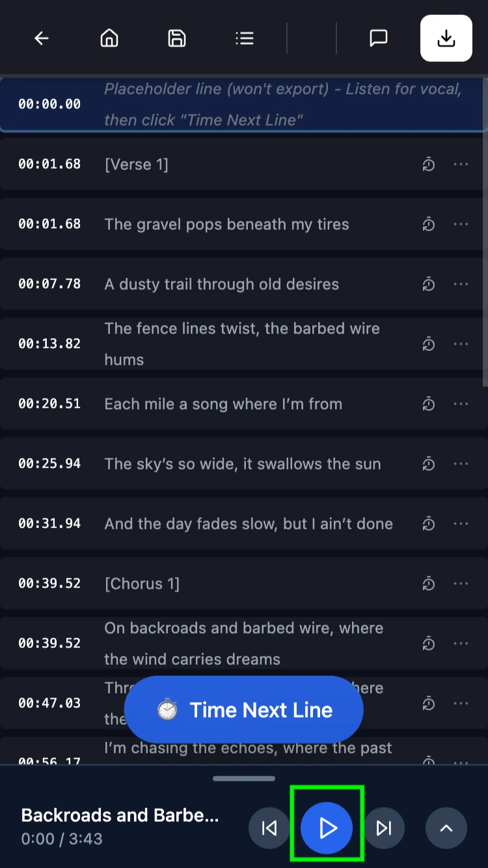Open options menu for [Chorus 1] line
This screenshot has width=488, height=868.
[x=461, y=583]
